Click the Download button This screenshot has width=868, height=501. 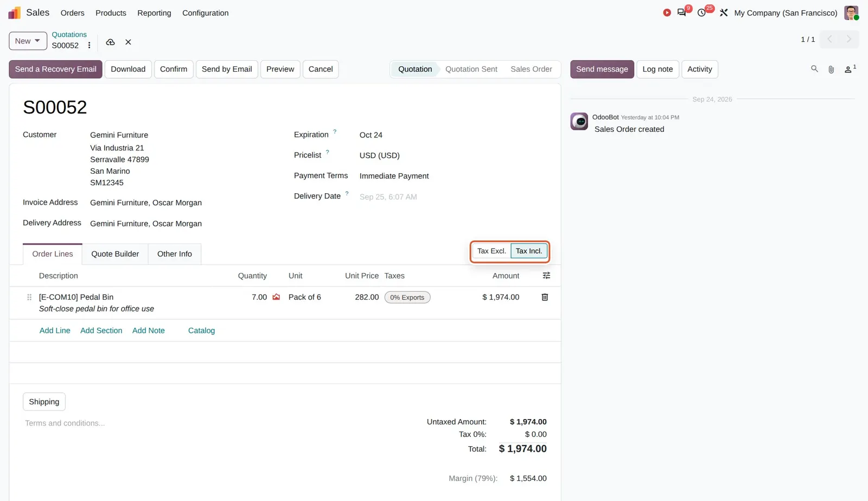coord(128,69)
